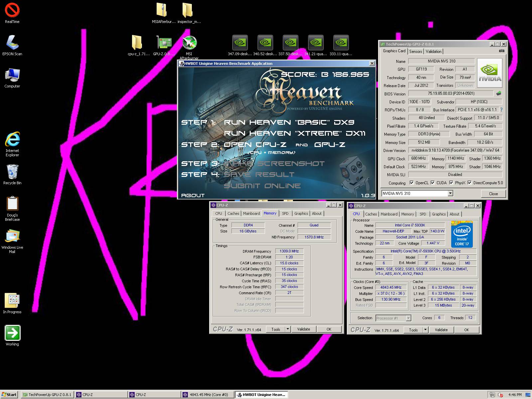The height and width of the screenshot is (399, 532).
Task: Open the 337.50-desk NVIDIA driver installer
Action: click(290, 45)
